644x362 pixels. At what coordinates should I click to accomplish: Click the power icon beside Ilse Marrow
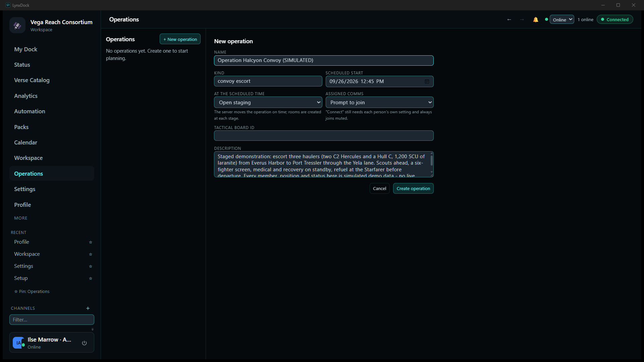pos(85,343)
